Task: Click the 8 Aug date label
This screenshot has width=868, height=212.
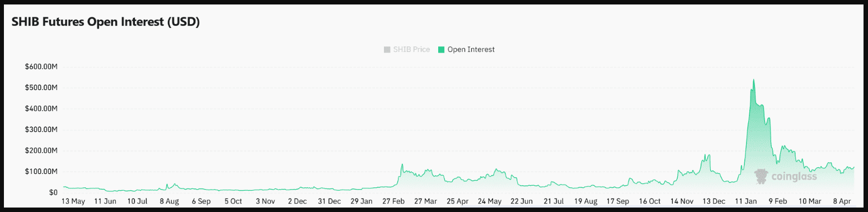Action: 169,201
